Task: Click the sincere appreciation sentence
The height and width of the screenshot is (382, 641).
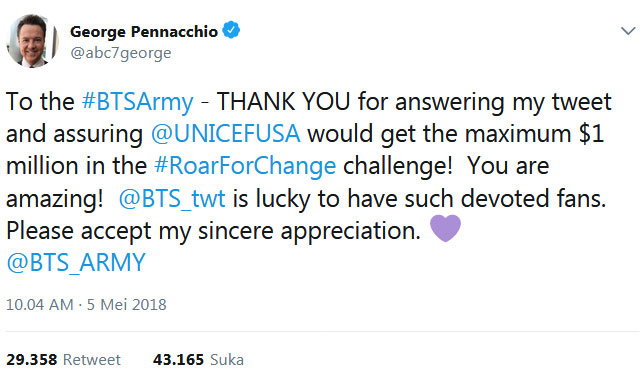Action: click(x=213, y=231)
